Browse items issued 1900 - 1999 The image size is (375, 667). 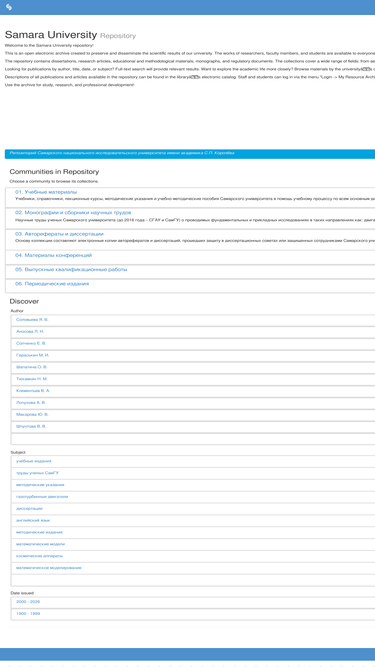point(28,614)
